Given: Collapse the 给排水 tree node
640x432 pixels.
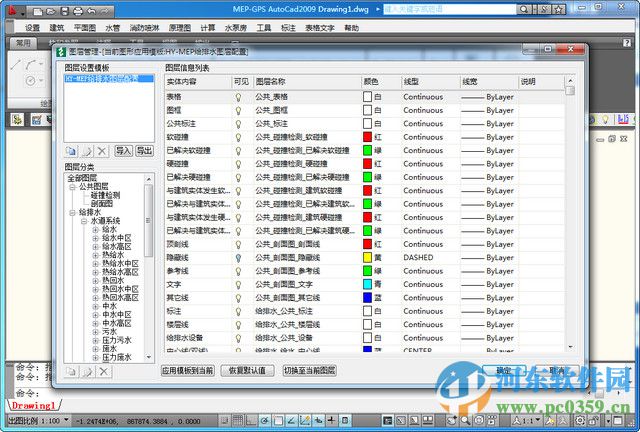Looking at the screenshot, I should [x=73, y=213].
